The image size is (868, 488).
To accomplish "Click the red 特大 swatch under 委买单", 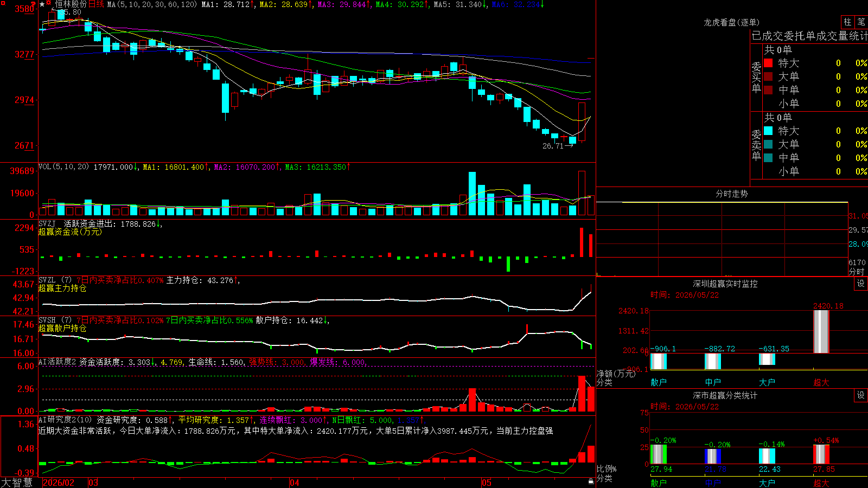I will 768,63.
